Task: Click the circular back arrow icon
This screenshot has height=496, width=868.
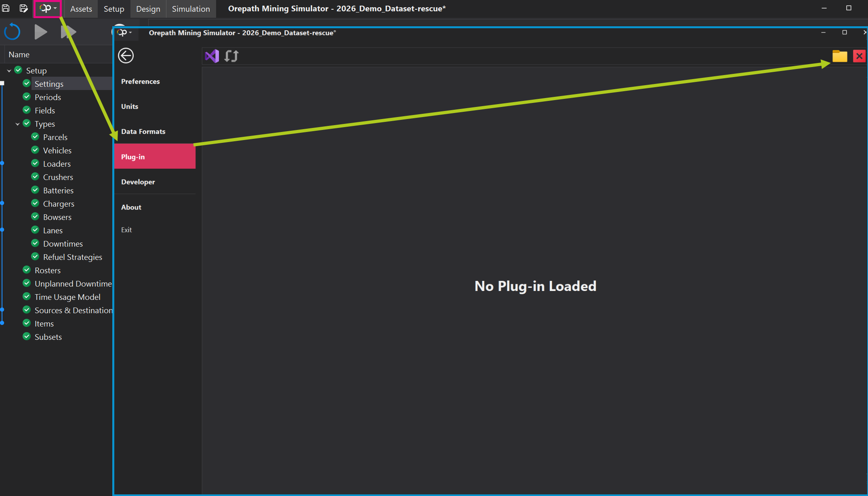Action: tap(126, 56)
